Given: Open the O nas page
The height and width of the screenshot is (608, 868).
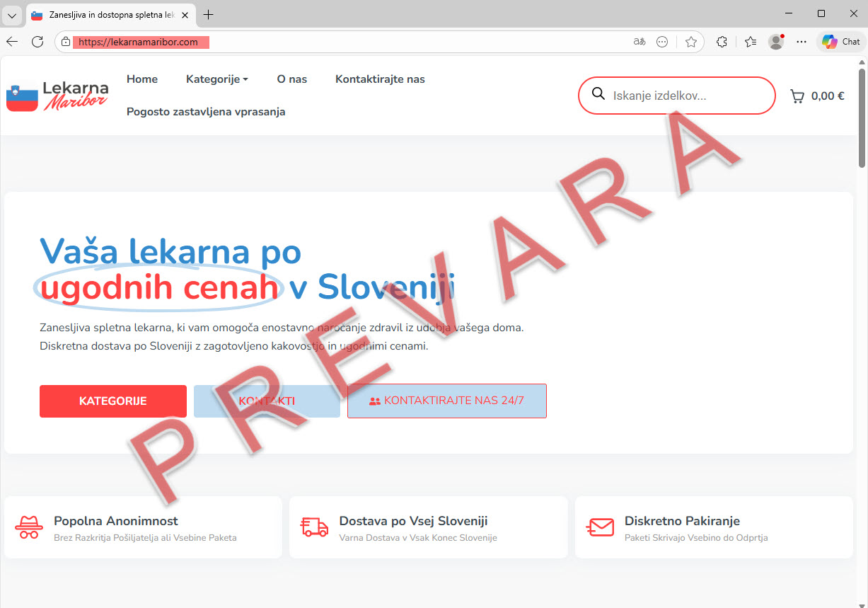Looking at the screenshot, I should point(291,79).
